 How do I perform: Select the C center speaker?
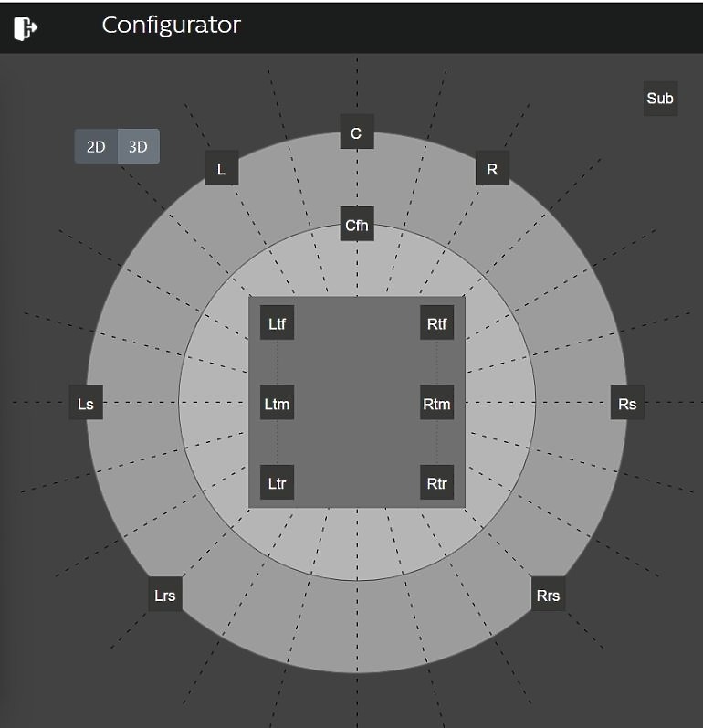tap(357, 132)
